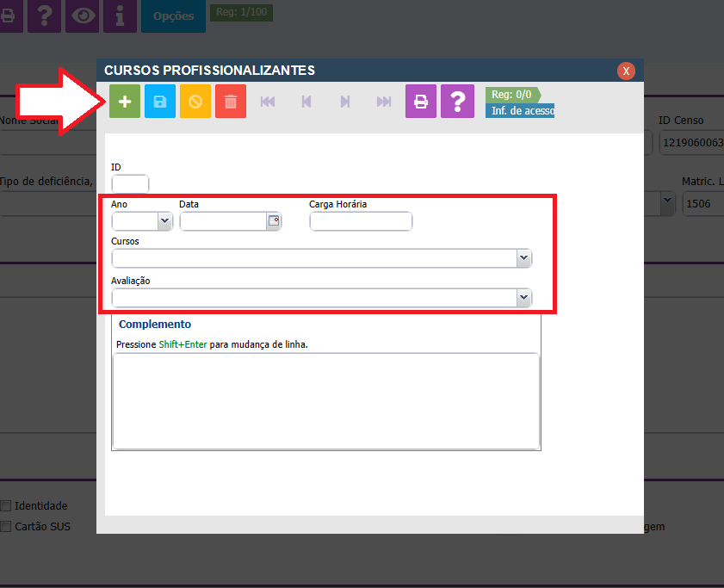Print using the purple printer icon in dialog
The height and width of the screenshot is (588, 724).
[x=421, y=102]
